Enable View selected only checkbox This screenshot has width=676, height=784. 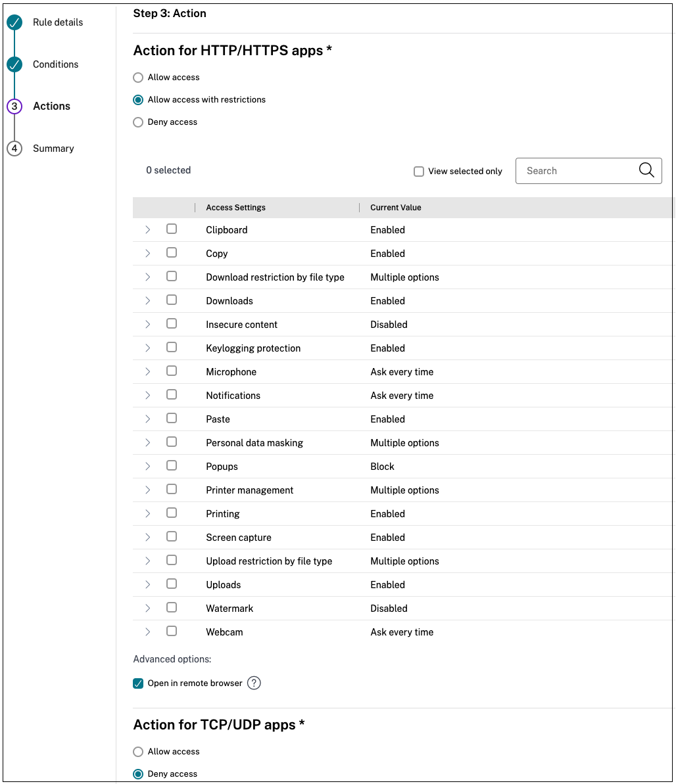(419, 172)
